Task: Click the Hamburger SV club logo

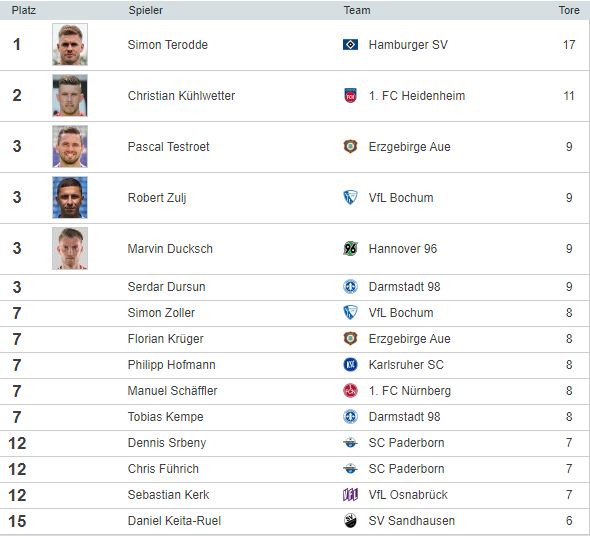Action: (x=350, y=45)
